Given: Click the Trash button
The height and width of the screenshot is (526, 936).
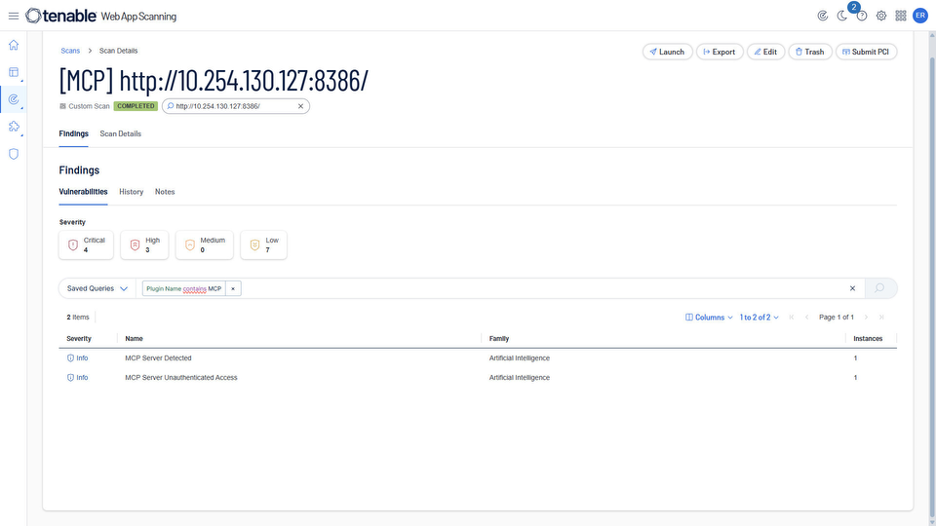Looking at the screenshot, I should point(810,52).
